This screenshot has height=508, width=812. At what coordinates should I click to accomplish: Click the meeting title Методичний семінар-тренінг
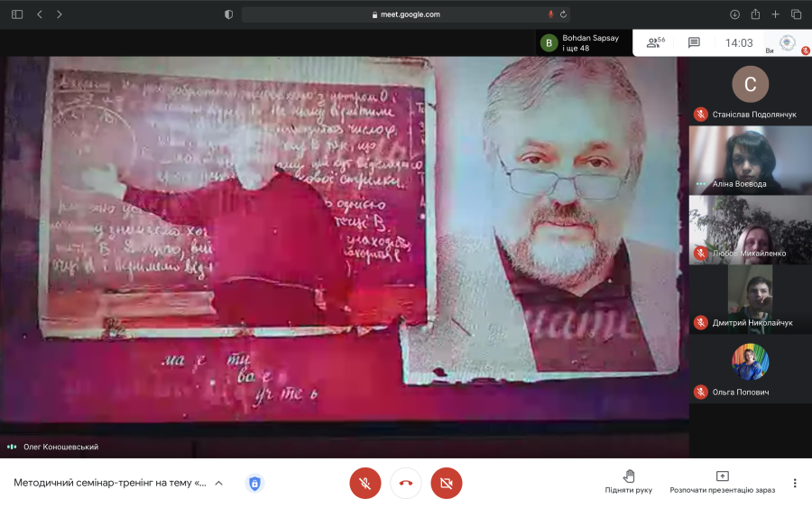[110, 483]
